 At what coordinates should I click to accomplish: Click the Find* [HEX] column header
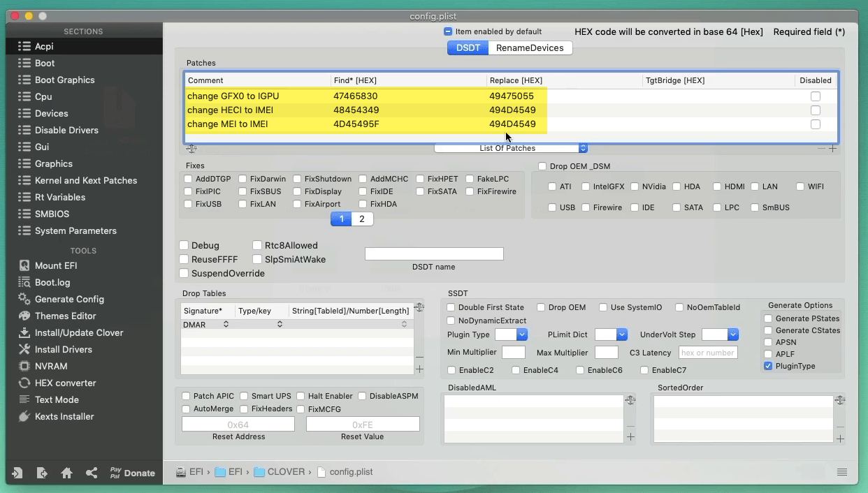click(x=409, y=80)
